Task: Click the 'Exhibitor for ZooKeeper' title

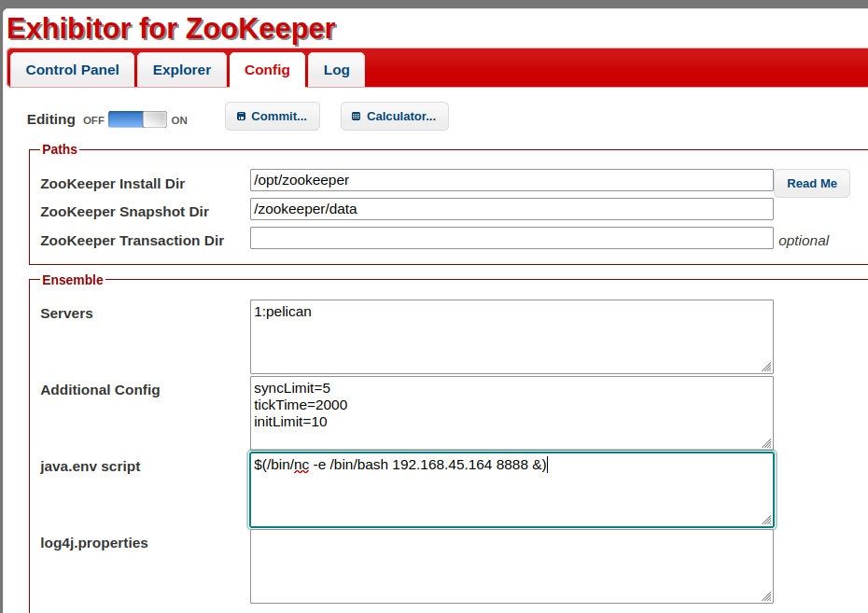Action: click(172, 29)
